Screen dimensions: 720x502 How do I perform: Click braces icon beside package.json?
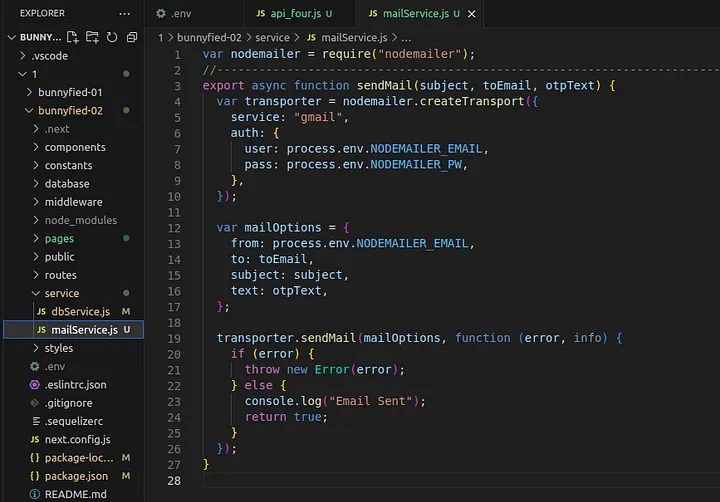tap(34, 476)
